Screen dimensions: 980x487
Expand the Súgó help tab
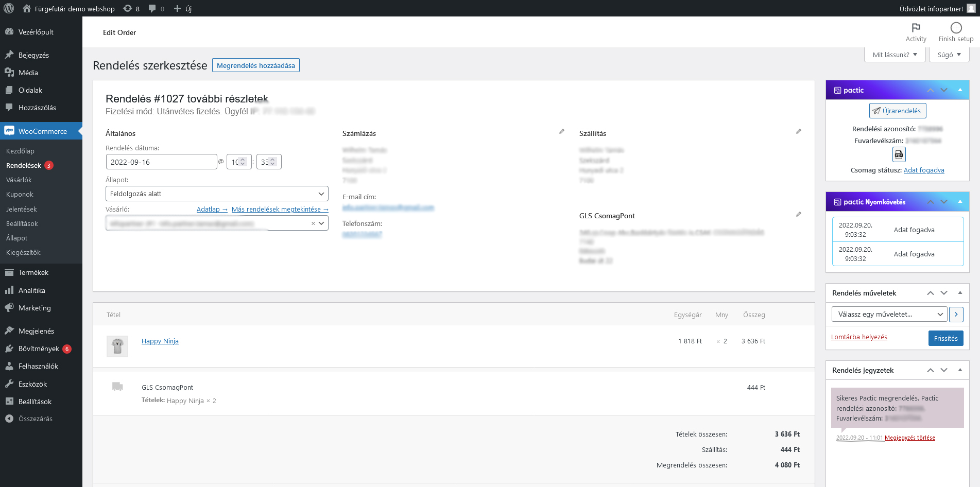pyautogui.click(x=949, y=55)
